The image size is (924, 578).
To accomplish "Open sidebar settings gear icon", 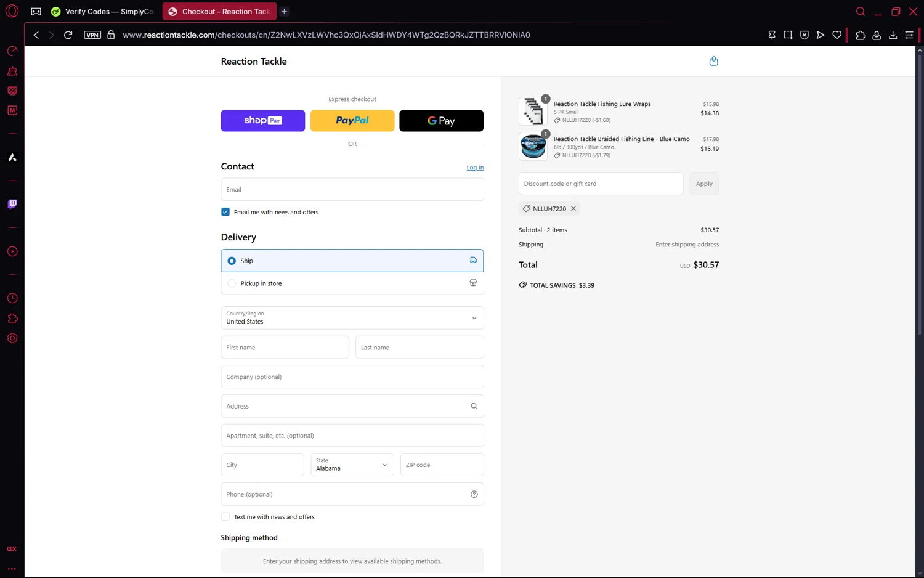I will tap(12, 338).
